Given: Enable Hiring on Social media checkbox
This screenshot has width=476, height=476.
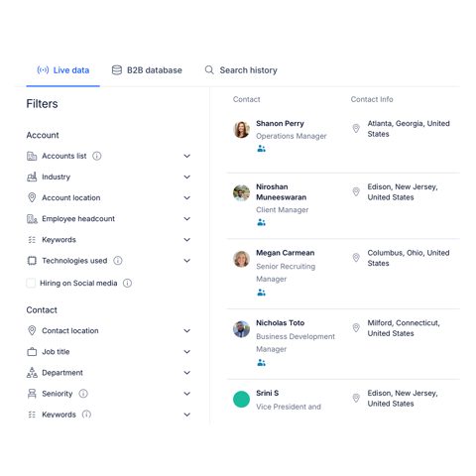Looking at the screenshot, I should 31,283.
